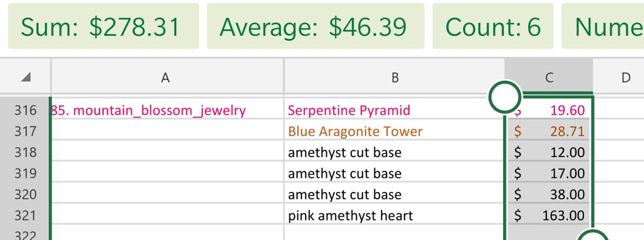Select row 321 header
This screenshot has width=644, height=240.
[25, 215]
